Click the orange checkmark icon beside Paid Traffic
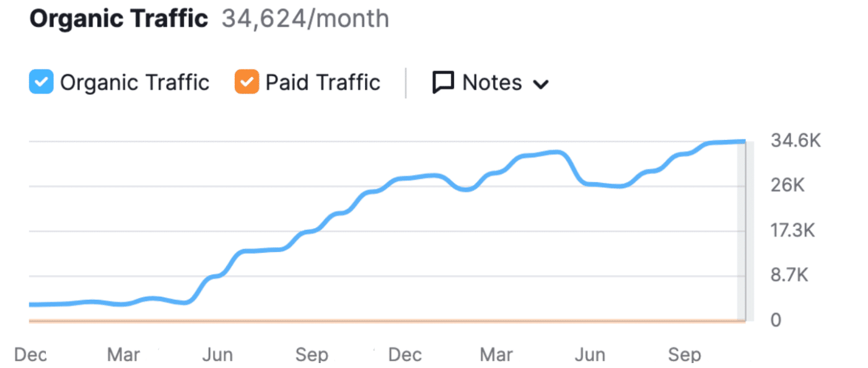The width and height of the screenshot is (868, 368). 246,81
